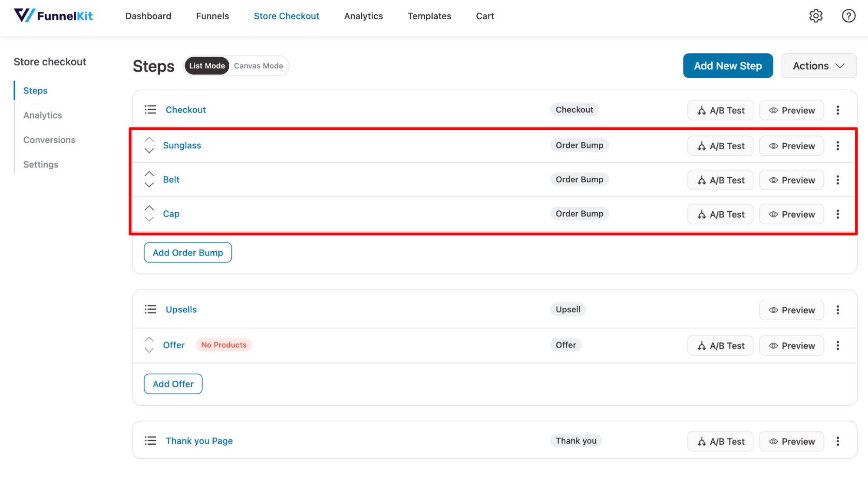Start A/B Test for Sunglass bump

click(x=720, y=146)
